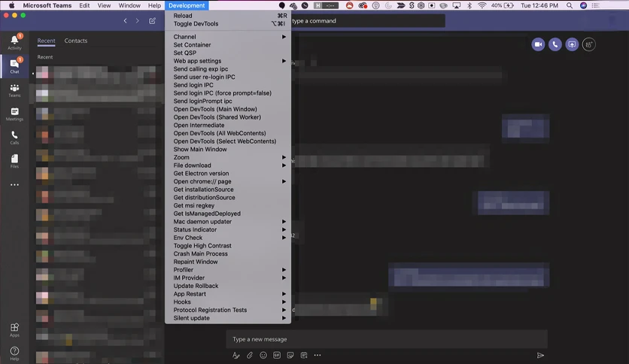Viewport: 629px width, 364px height.
Task: Expand the Profiler submenu
Action: click(227, 270)
